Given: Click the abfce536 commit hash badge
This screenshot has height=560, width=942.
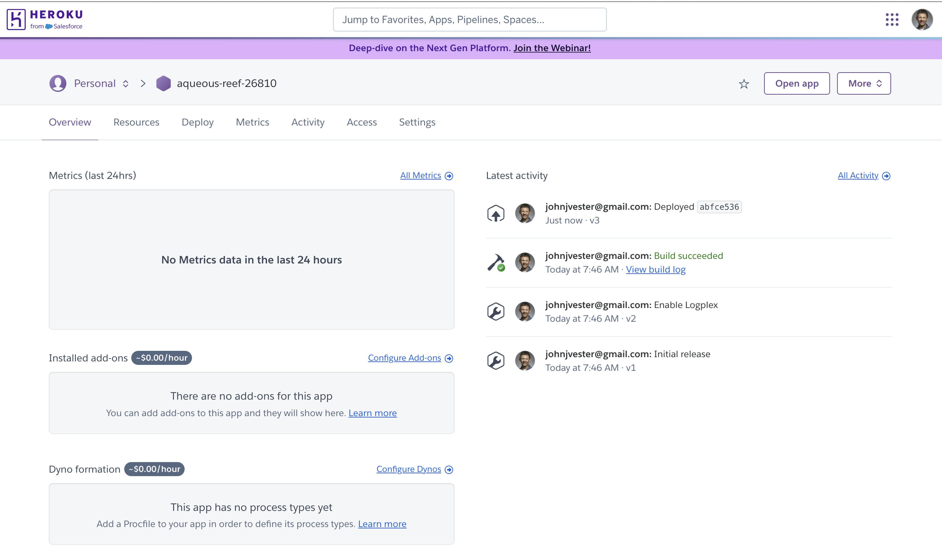Looking at the screenshot, I should [719, 207].
